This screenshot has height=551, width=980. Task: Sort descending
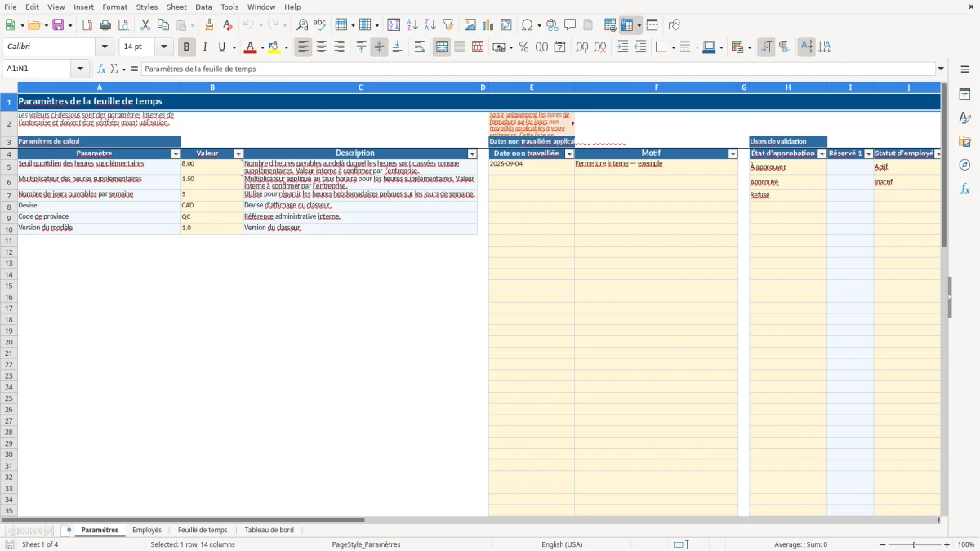tap(430, 25)
